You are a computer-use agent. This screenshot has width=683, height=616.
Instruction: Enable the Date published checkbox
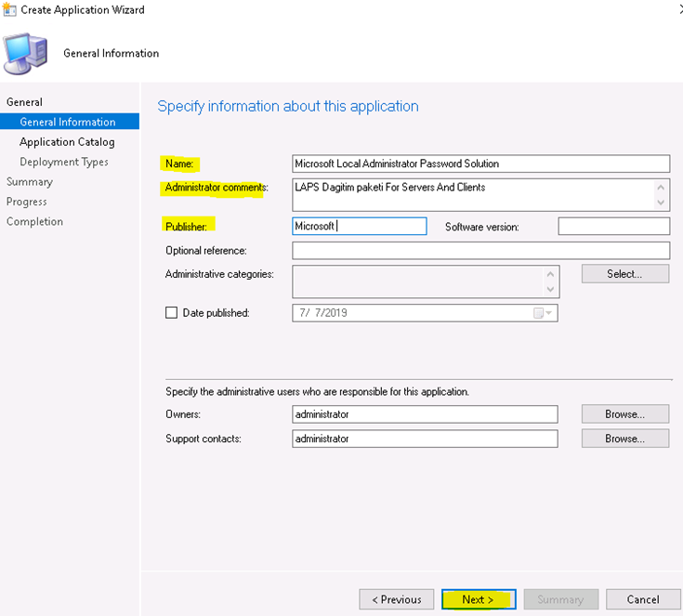(x=171, y=313)
